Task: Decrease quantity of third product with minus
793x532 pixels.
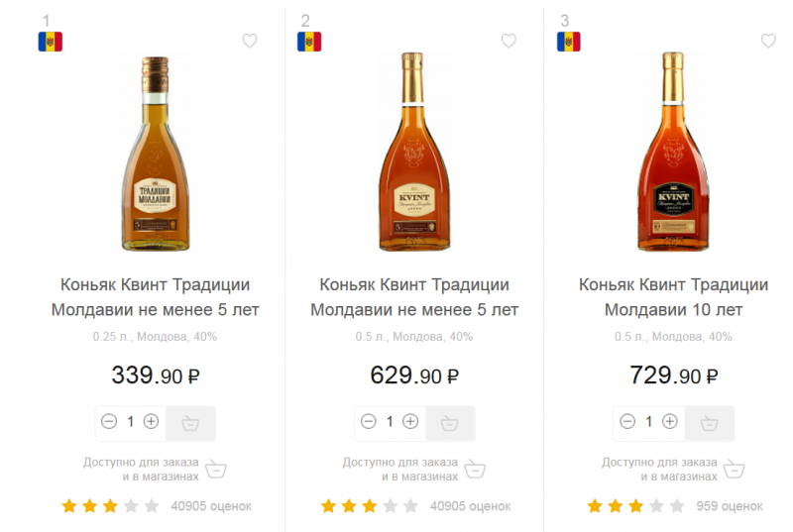Action: point(627,421)
